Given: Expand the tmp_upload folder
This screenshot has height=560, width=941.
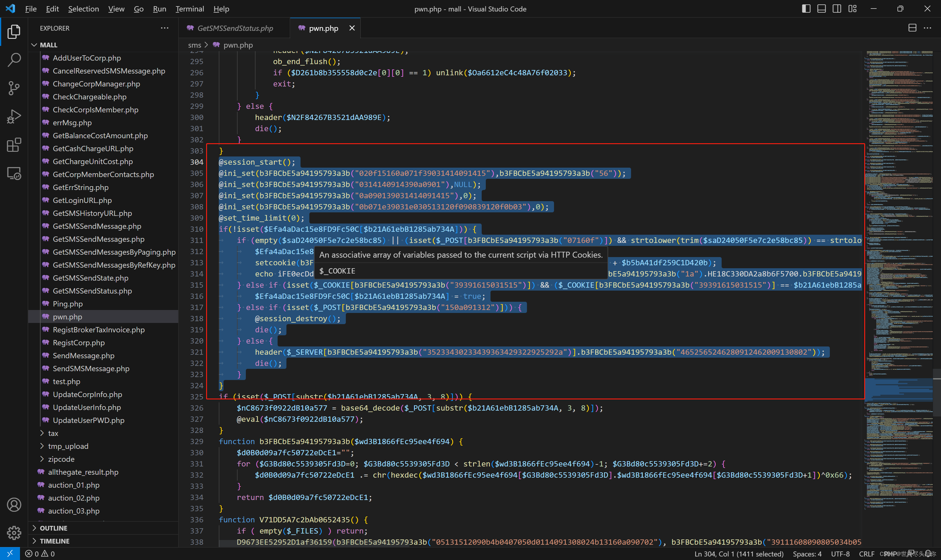Looking at the screenshot, I should (x=68, y=446).
